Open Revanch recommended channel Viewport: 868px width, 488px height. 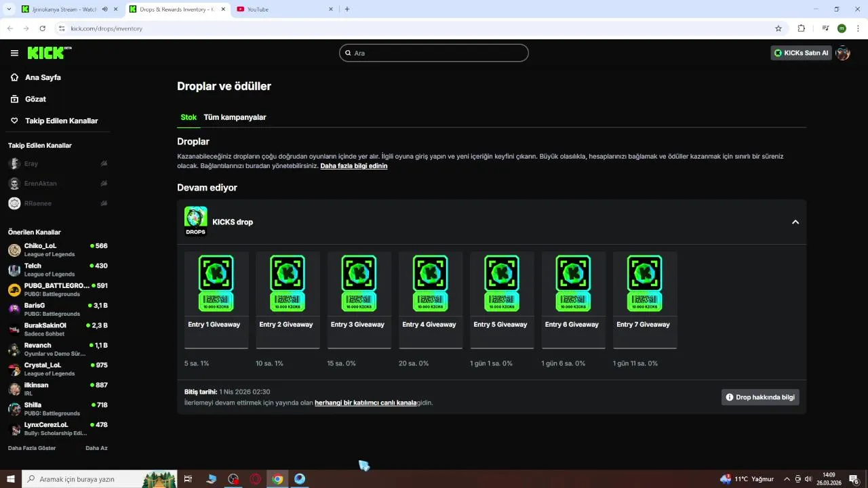click(58, 349)
